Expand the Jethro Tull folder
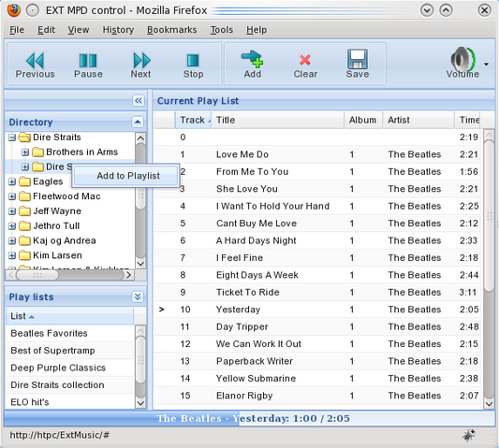Screen dimensions: 499x448 tap(12, 226)
